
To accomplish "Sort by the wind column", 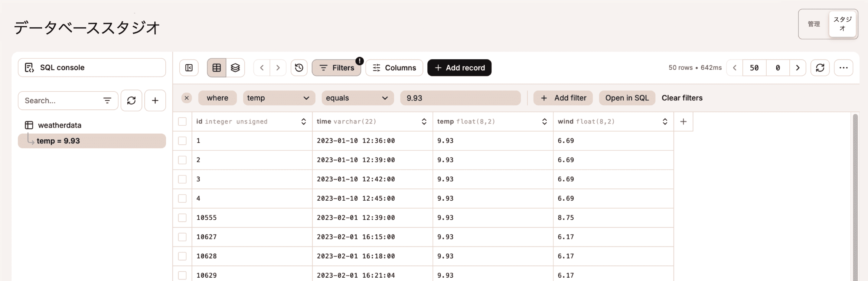I will tap(664, 121).
